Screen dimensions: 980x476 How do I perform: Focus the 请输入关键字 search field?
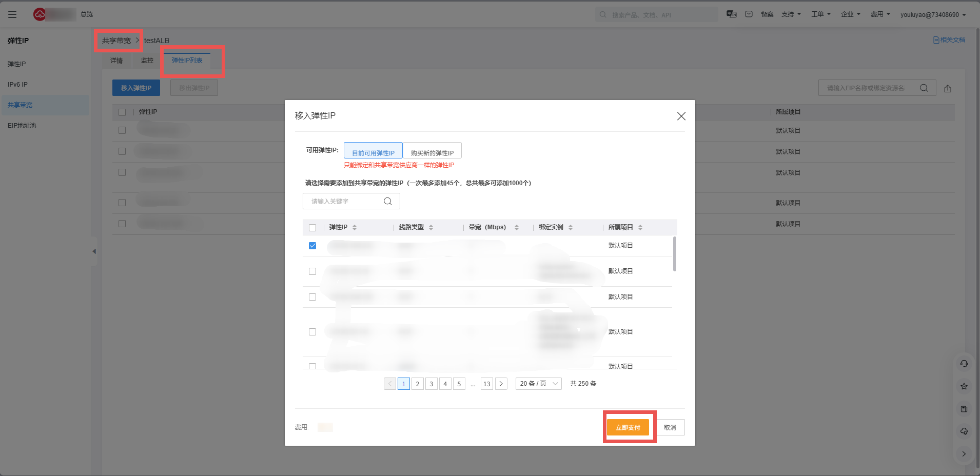click(x=351, y=201)
